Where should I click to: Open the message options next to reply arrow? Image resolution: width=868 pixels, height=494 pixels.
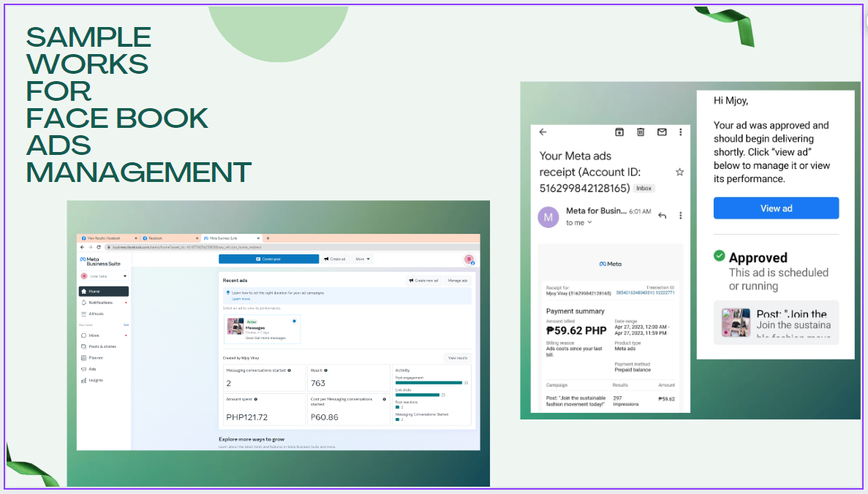pos(680,215)
